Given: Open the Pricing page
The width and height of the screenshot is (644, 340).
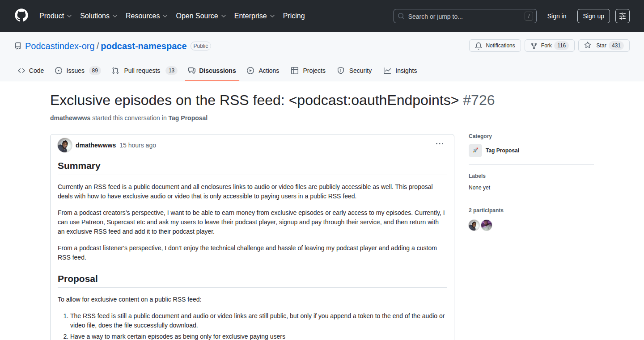Looking at the screenshot, I should coord(294,16).
